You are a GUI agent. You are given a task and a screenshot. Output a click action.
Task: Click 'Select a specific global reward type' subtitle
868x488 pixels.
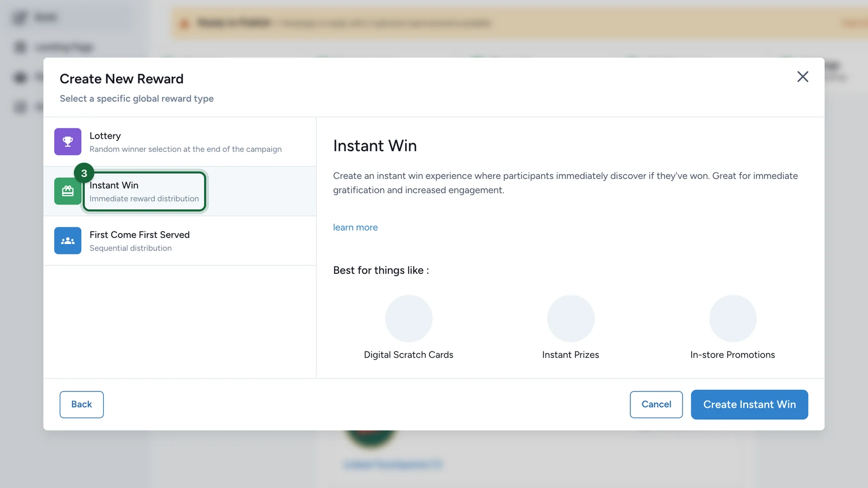pyautogui.click(x=137, y=99)
